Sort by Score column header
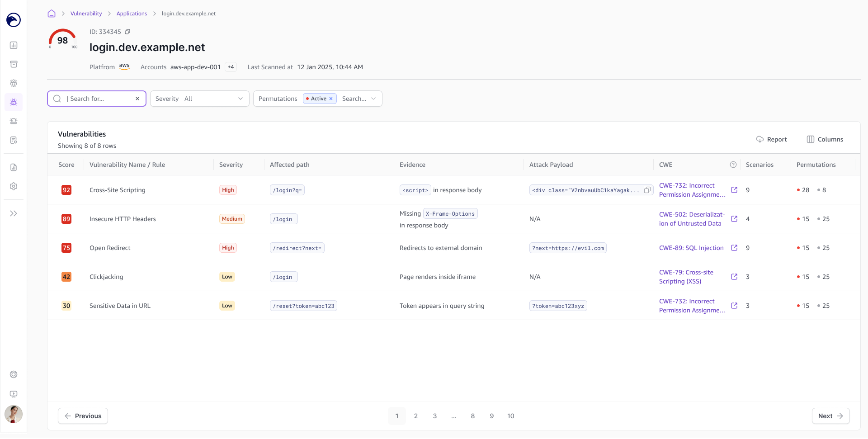868x439 pixels. pyautogui.click(x=66, y=165)
